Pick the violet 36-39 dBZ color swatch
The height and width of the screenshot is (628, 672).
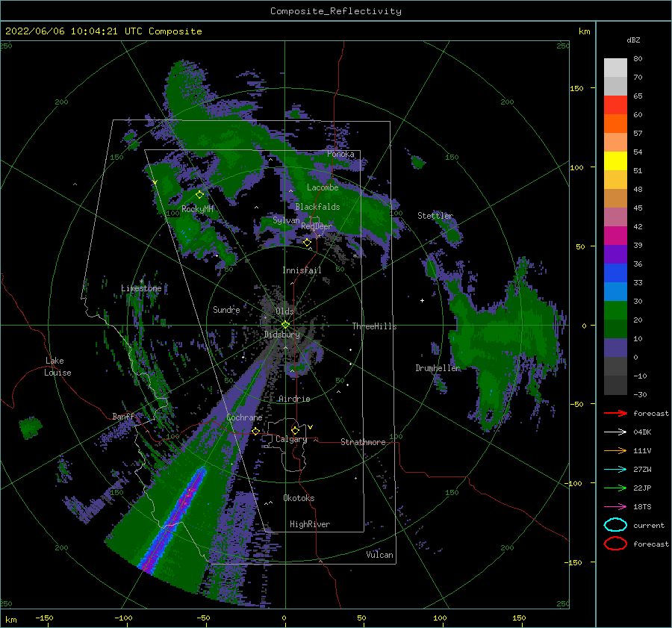[x=615, y=254]
